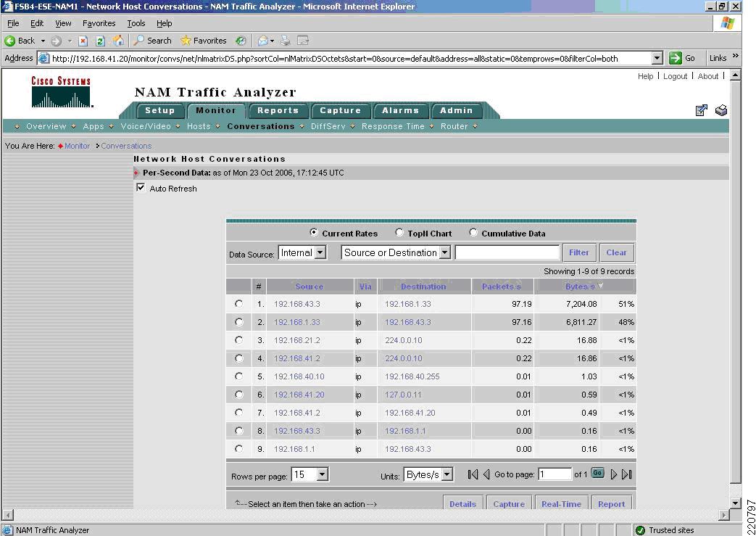The image size is (756, 536).
Task: Open the Rows per page dropdown
Action: [x=310, y=474]
